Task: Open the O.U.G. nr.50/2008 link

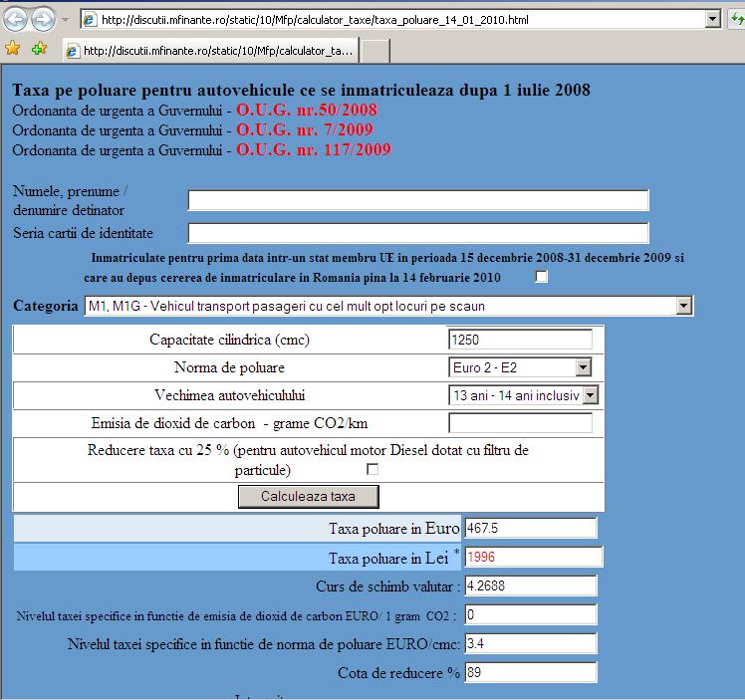Action: pos(306,111)
